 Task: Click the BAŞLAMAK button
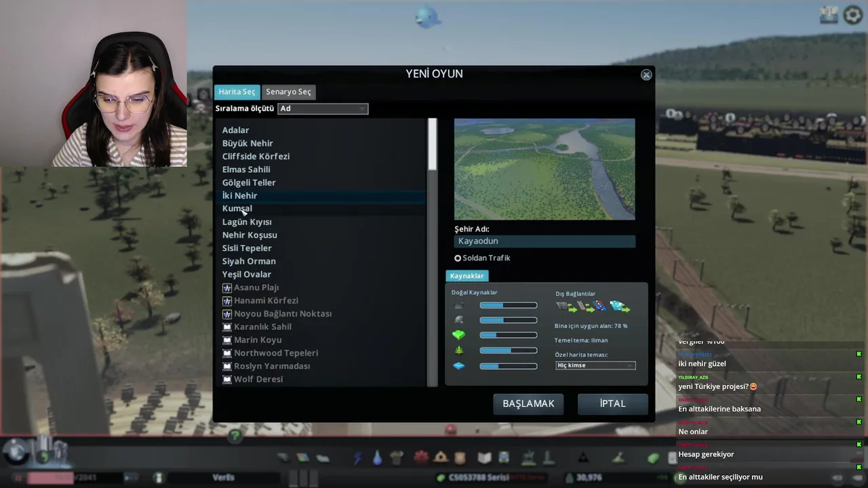(x=528, y=404)
